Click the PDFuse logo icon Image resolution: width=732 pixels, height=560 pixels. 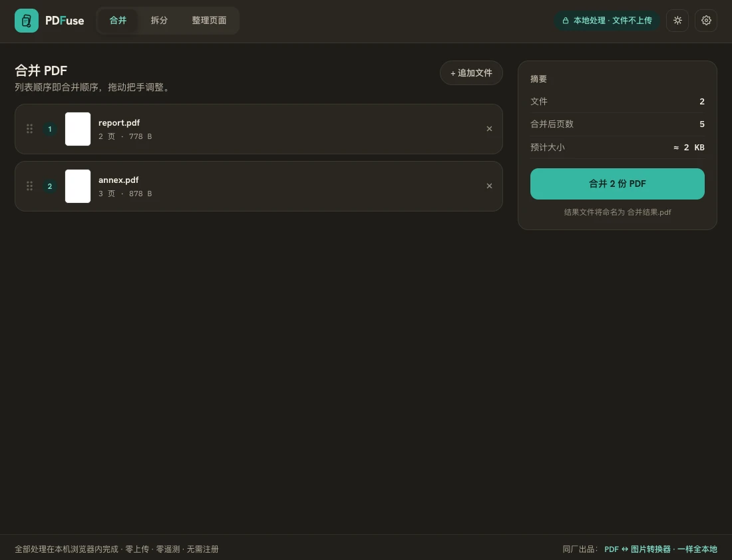(x=27, y=21)
